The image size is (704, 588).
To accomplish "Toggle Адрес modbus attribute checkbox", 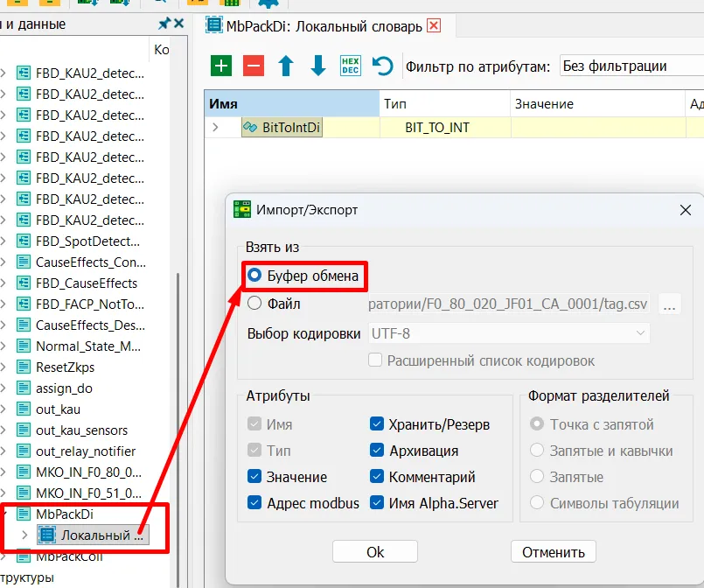I will click(x=254, y=502).
